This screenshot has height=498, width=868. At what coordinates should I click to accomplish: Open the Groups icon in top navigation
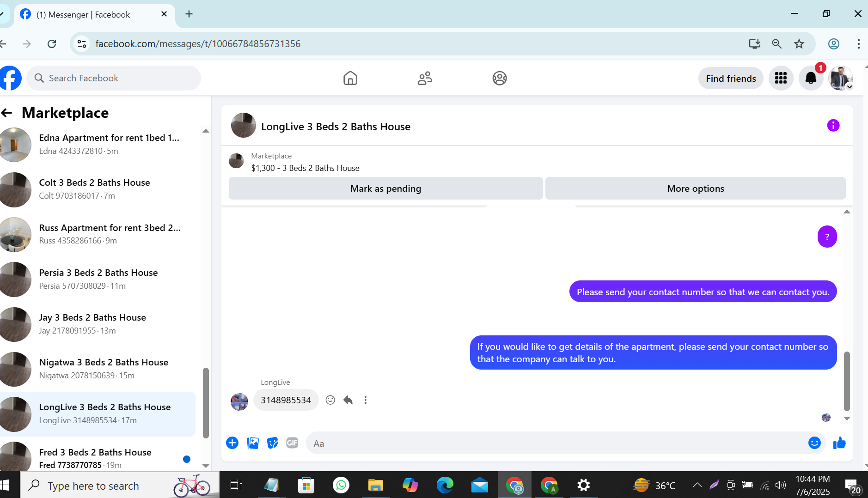pos(500,78)
